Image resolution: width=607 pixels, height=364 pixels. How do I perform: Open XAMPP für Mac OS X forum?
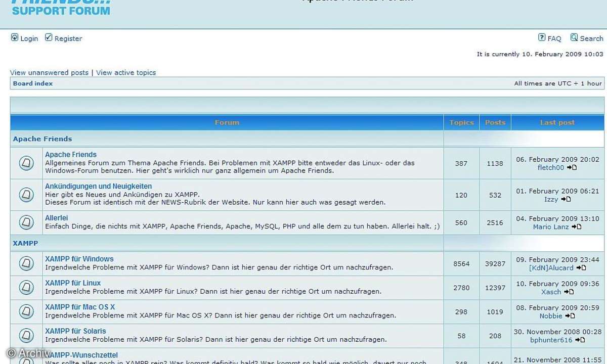(x=80, y=307)
